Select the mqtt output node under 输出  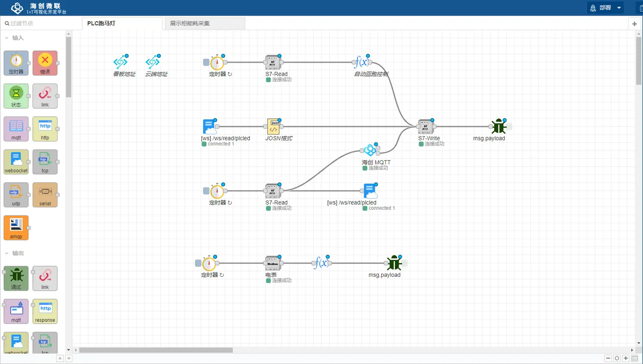click(x=16, y=312)
